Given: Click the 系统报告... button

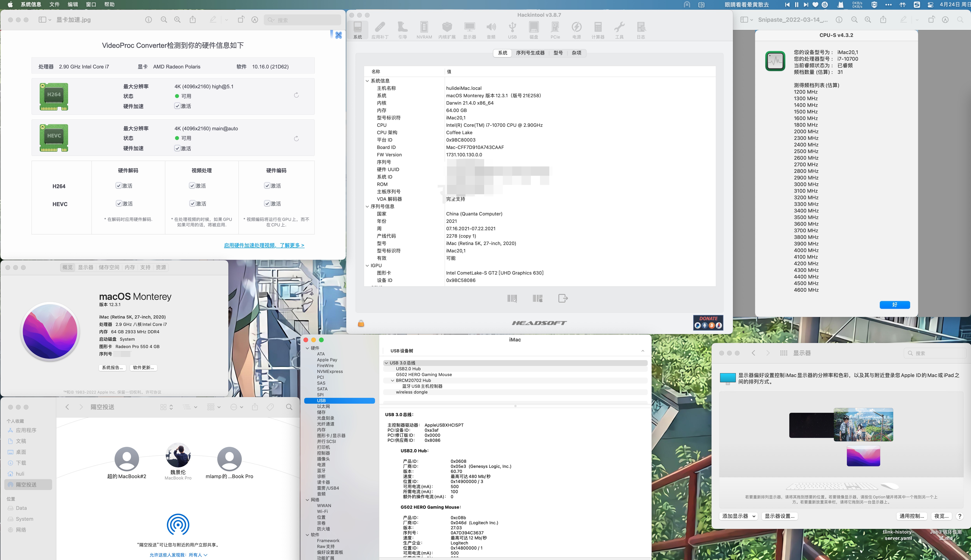Looking at the screenshot, I should click(112, 368).
